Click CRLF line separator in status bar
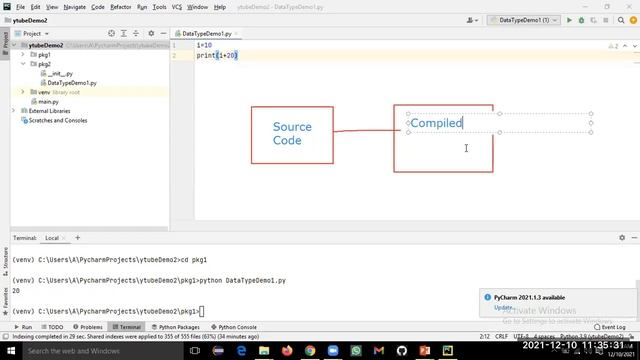Screen dimensions: 640x360 pos(501,336)
